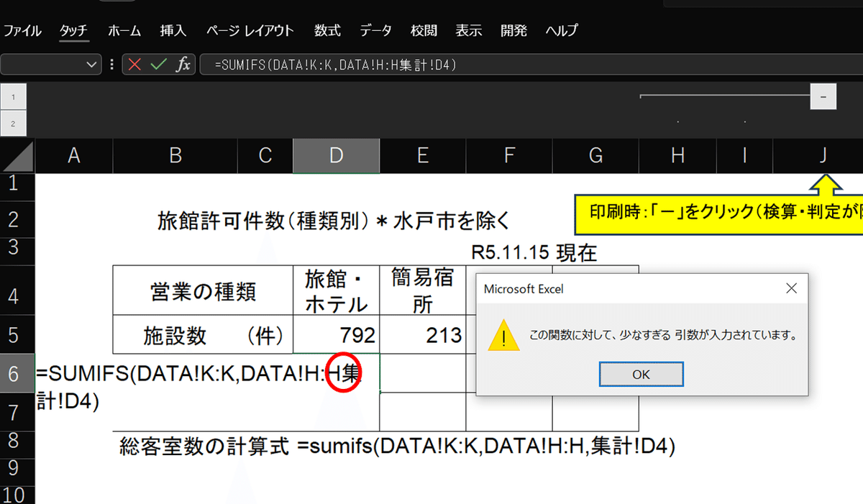Select all cells with corner triangle
The width and height of the screenshot is (863, 504).
(x=17, y=156)
